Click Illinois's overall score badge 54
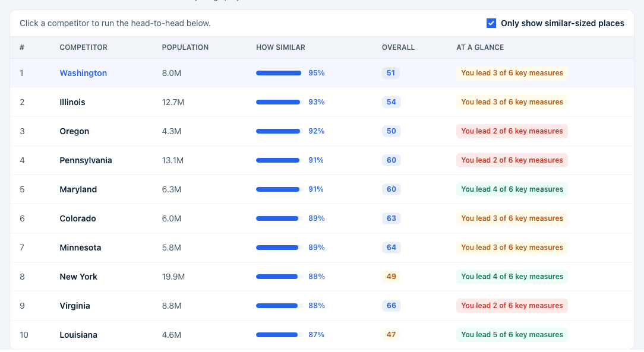Image resolution: width=644 pixels, height=352 pixels. tap(392, 102)
